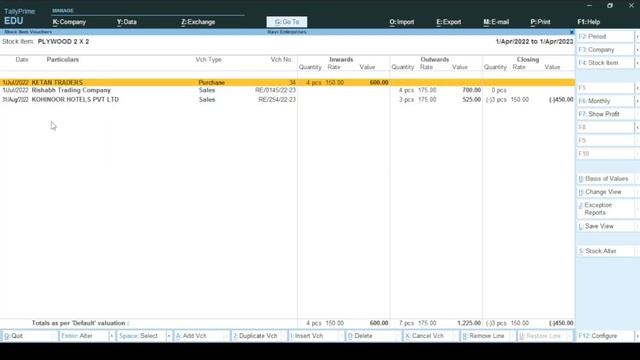The width and height of the screenshot is (640, 360).
Task: Select the KETAN TRADERS purchase row
Action: [x=287, y=82]
